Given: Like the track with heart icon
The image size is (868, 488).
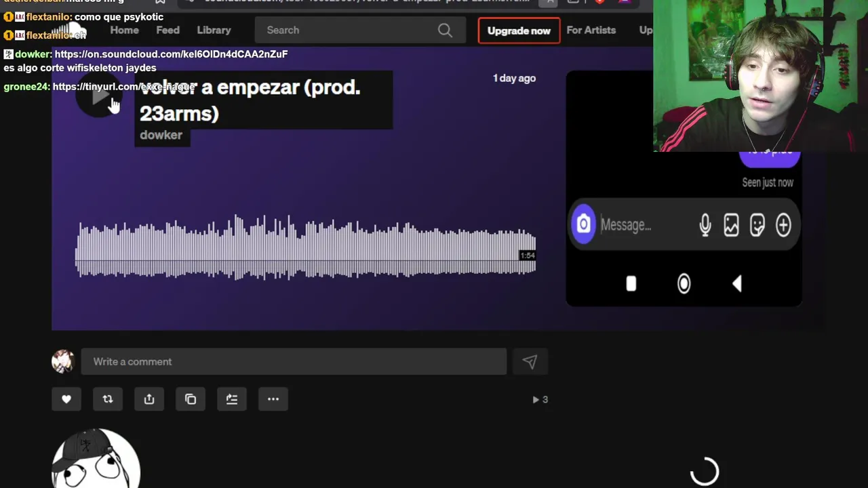Looking at the screenshot, I should click(x=66, y=399).
